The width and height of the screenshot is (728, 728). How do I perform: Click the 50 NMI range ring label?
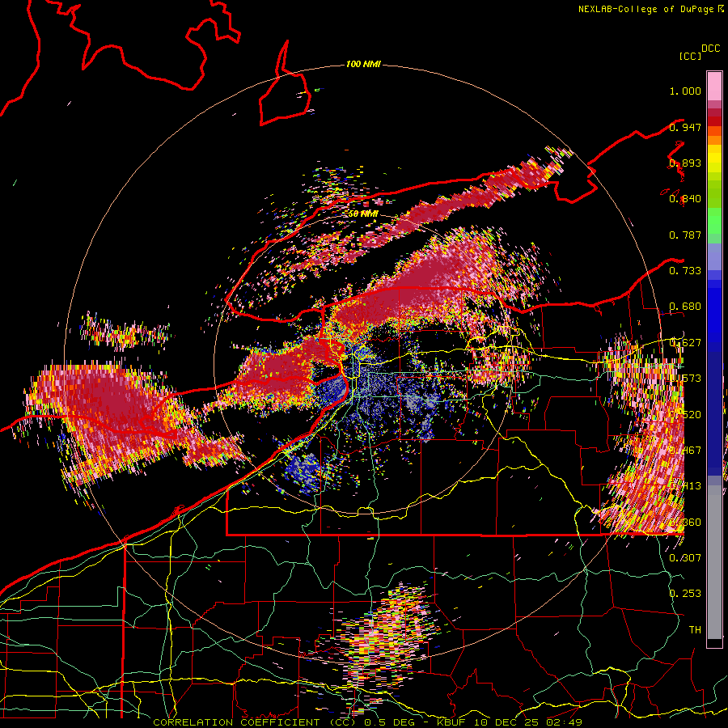pos(363,214)
